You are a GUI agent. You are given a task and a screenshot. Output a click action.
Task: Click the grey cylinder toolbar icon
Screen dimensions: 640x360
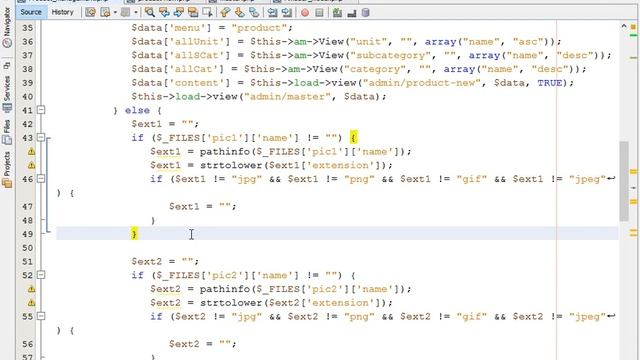(x=366, y=13)
